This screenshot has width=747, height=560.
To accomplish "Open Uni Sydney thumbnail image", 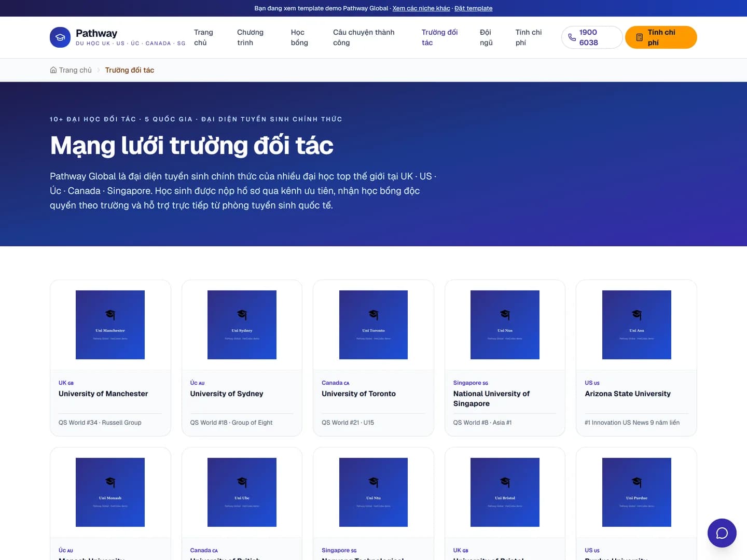I will (242, 325).
